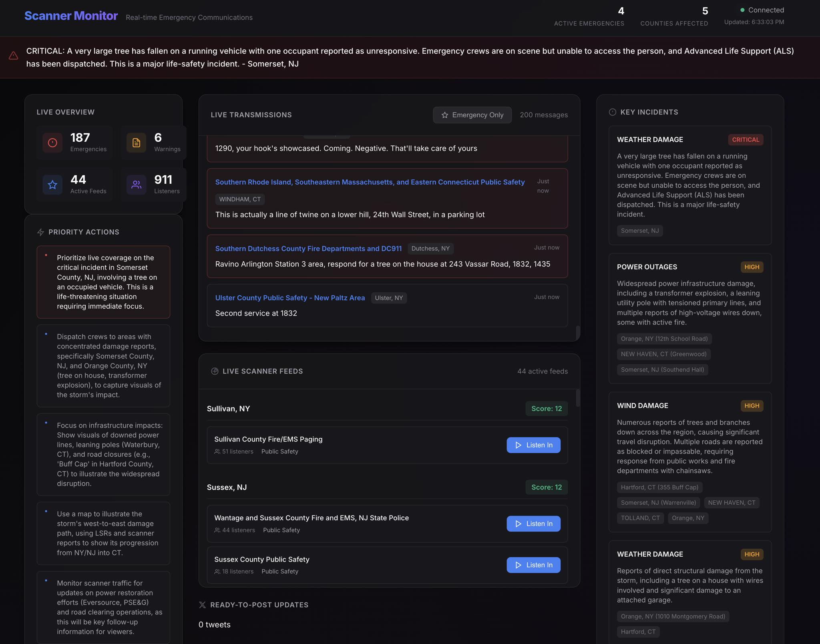Click the Hartford, CT (355 Buff Cap) tag
This screenshot has height=644, width=820.
[x=659, y=487]
